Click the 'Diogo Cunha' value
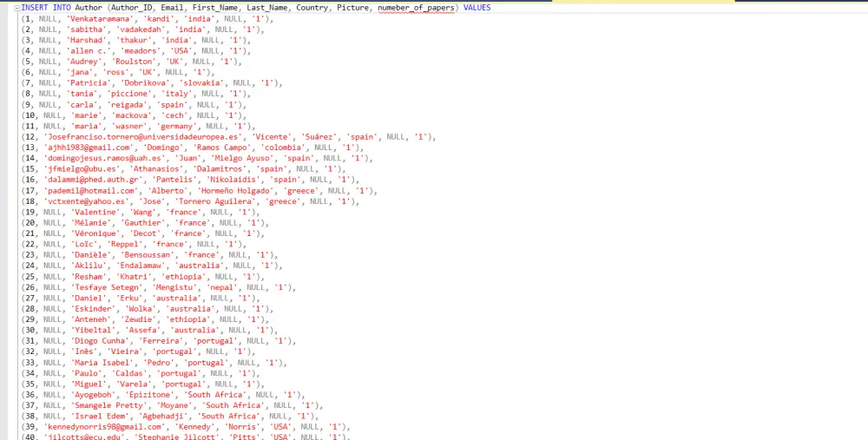The image size is (868, 440). click(98, 341)
